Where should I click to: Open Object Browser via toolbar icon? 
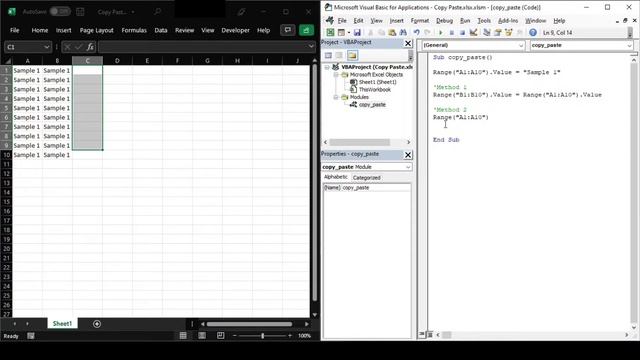pos(509,32)
